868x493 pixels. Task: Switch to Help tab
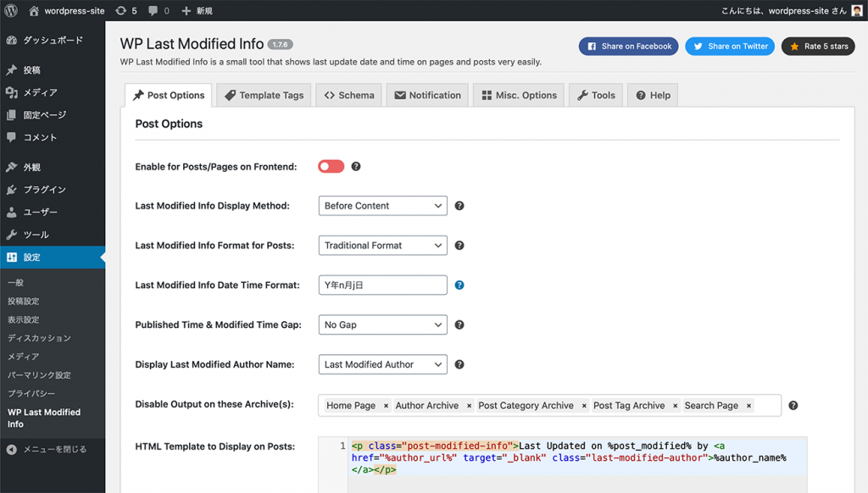(654, 95)
